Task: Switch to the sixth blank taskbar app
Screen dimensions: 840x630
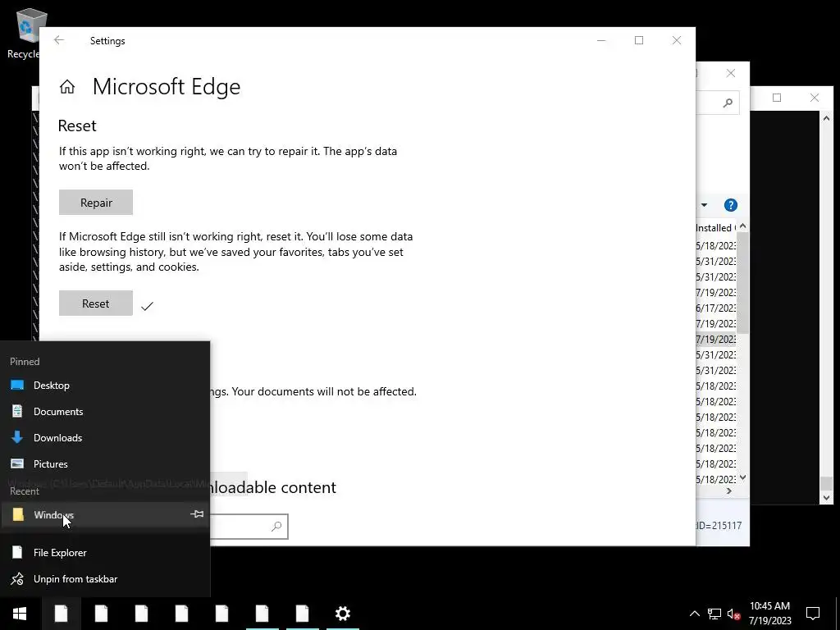Action: (262, 614)
